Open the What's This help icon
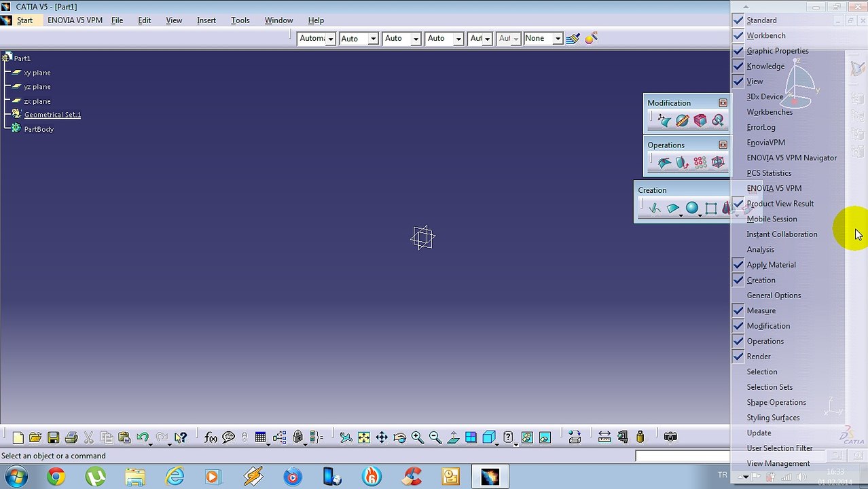This screenshot has height=489, width=868. (x=181, y=437)
